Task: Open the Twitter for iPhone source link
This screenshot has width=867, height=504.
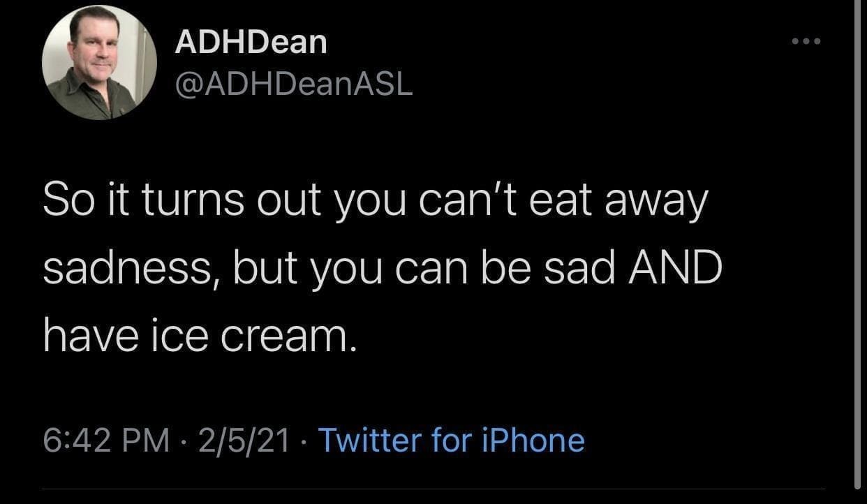Action: tap(451, 440)
